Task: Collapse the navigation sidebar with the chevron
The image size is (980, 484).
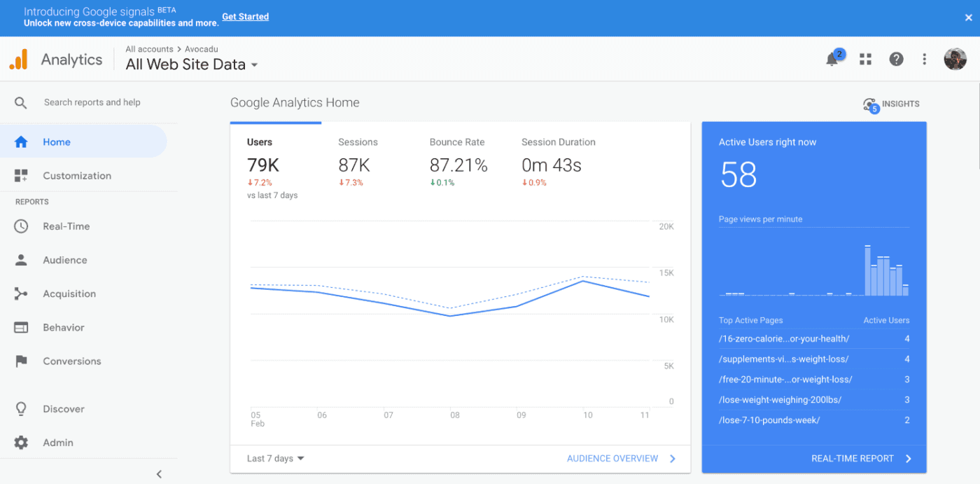Action: tap(159, 473)
